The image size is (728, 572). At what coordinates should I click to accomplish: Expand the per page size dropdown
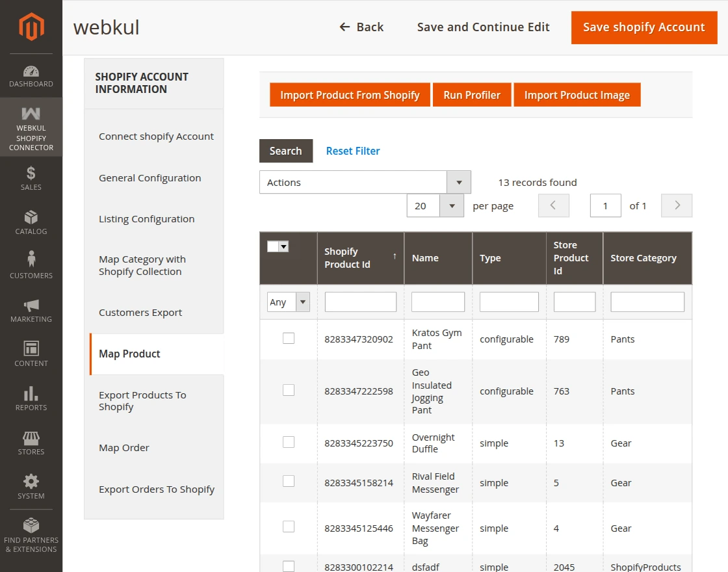pyautogui.click(x=435, y=205)
